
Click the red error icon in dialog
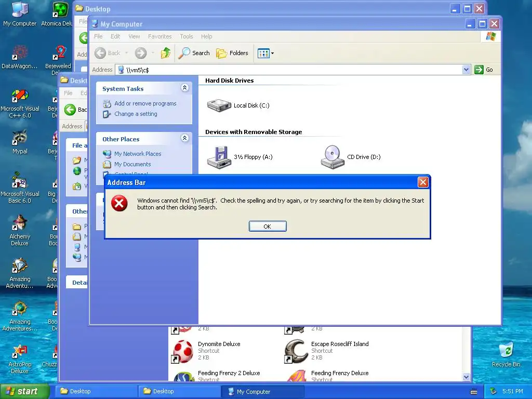pos(119,203)
